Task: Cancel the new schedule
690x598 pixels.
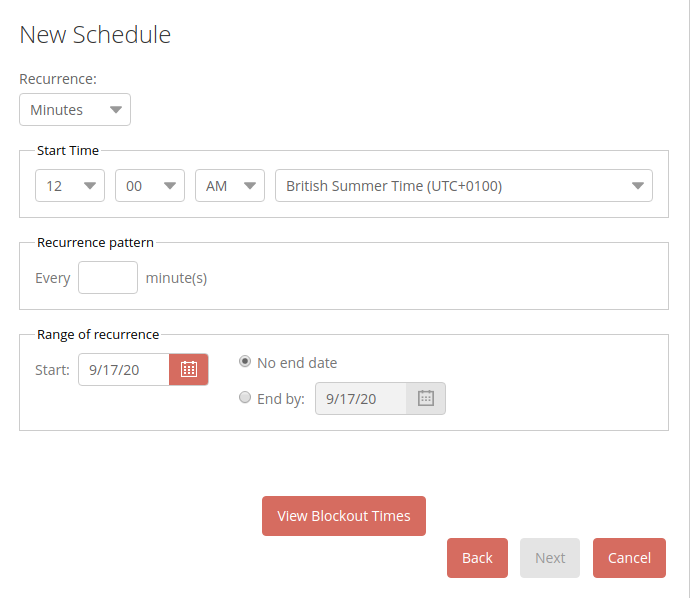Action: [629, 558]
